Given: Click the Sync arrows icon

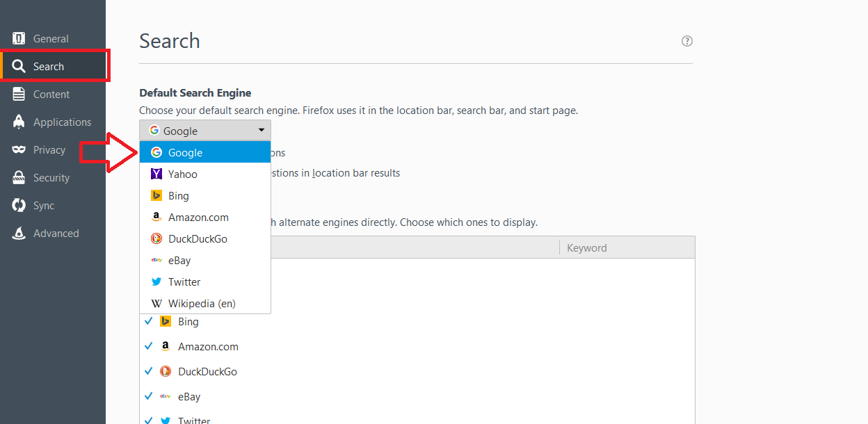Looking at the screenshot, I should coord(19,206).
